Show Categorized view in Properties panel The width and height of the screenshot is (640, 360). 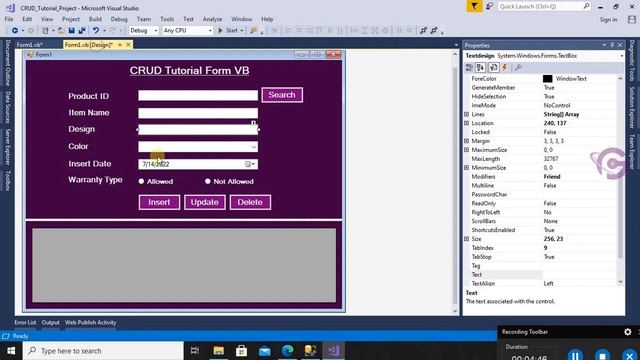[x=469, y=68]
